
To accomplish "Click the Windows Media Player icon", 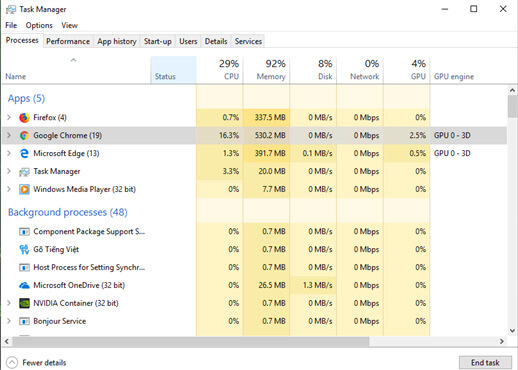I will (24, 189).
